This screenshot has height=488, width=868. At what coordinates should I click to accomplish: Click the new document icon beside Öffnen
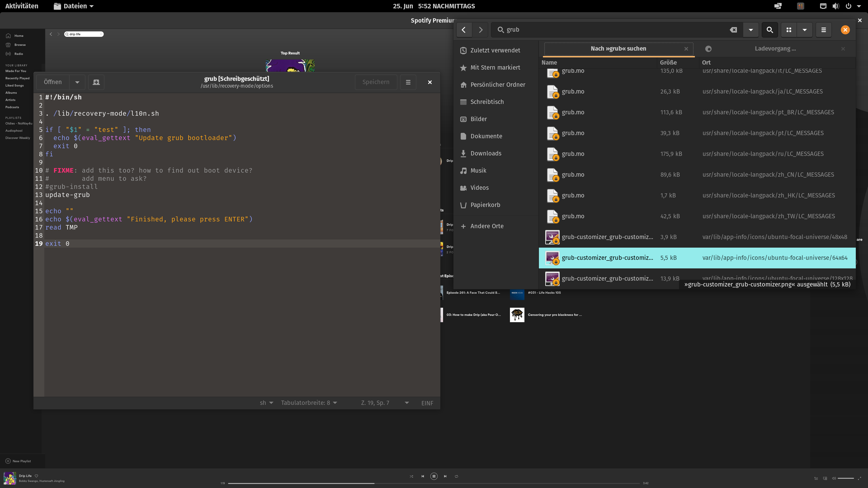tap(96, 82)
